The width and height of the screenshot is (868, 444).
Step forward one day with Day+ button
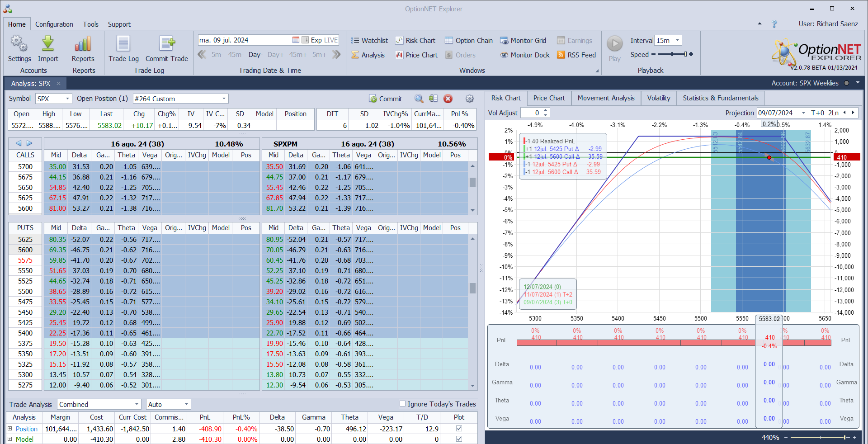pos(276,55)
